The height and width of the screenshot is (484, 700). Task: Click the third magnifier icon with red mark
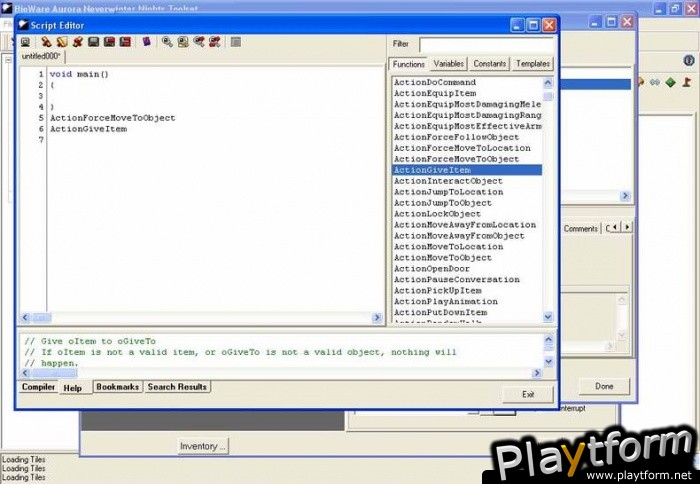coord(199,42)
